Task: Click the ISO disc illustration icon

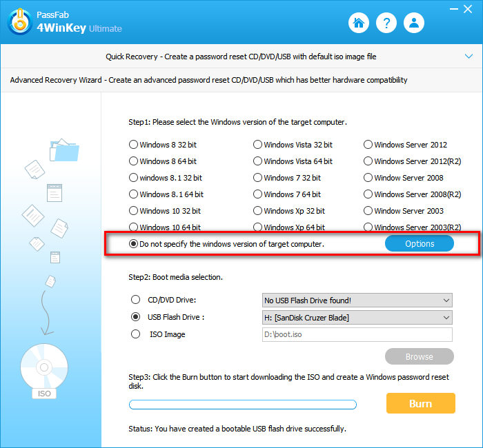Action: point(44,371)
